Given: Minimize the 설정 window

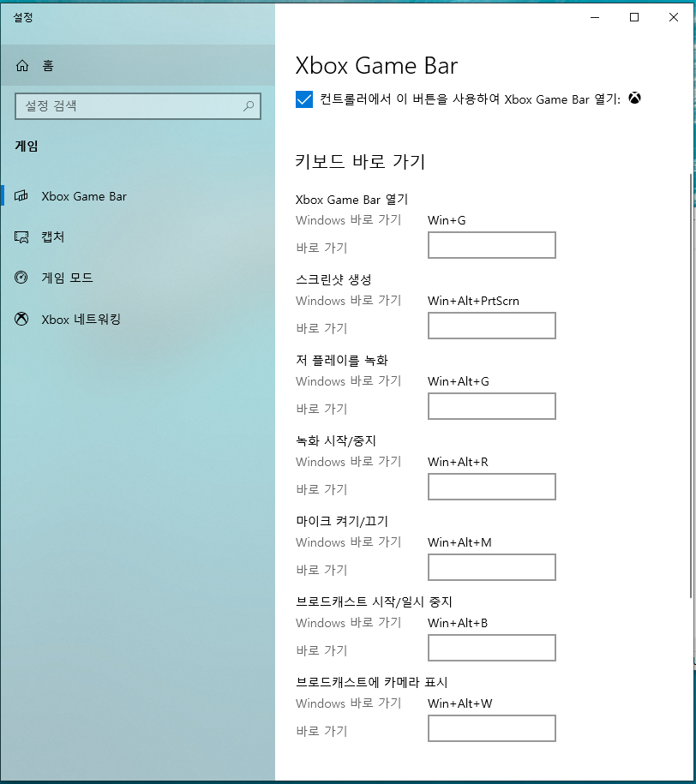Looking at the screenshot, I should click(595, 17).
